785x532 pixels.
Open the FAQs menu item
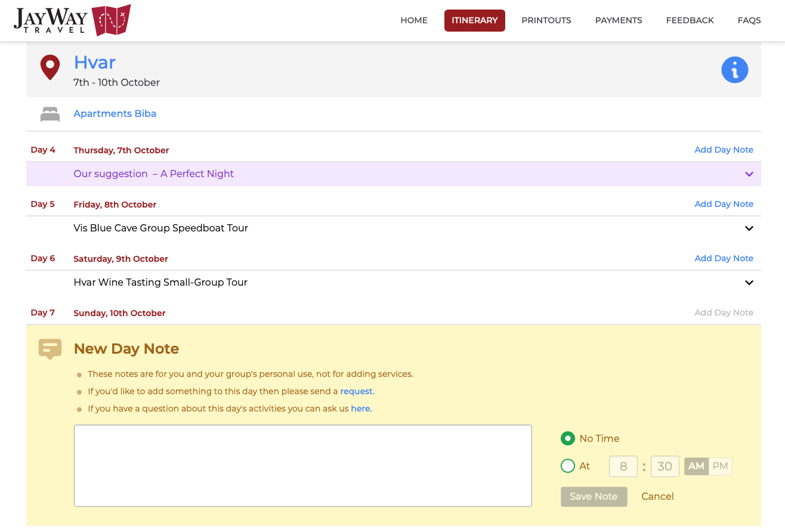[749, 20]
